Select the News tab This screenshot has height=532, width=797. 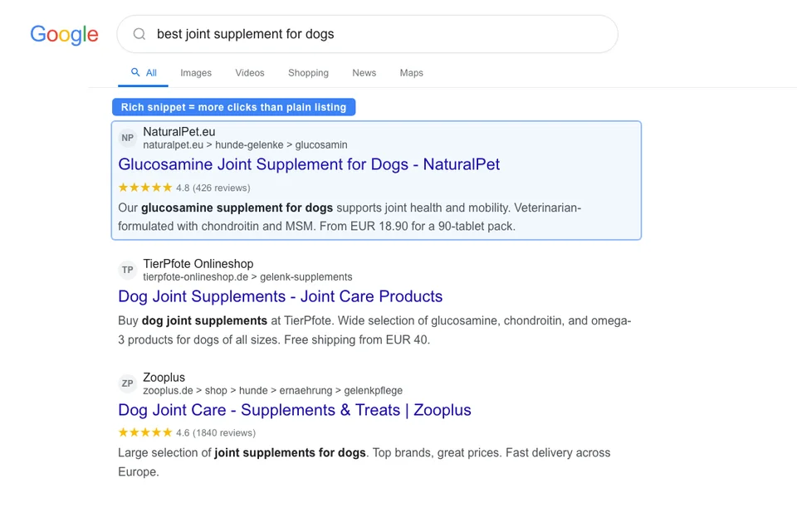pyautogui.click(x=364, y=73)
